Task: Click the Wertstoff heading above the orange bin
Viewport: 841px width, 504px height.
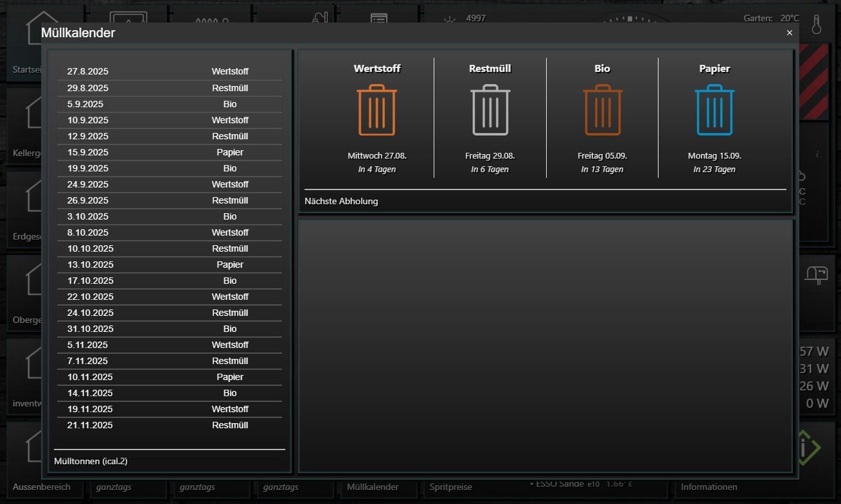Action: point(377,69)
